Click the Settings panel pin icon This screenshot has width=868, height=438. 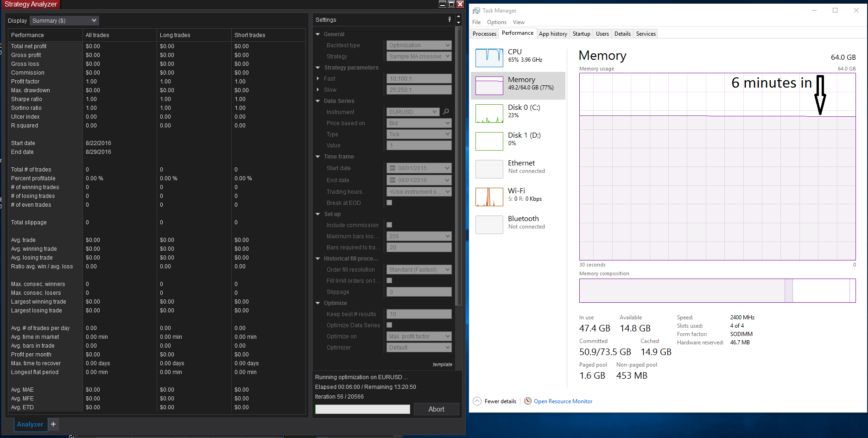[x=449, y=19]
